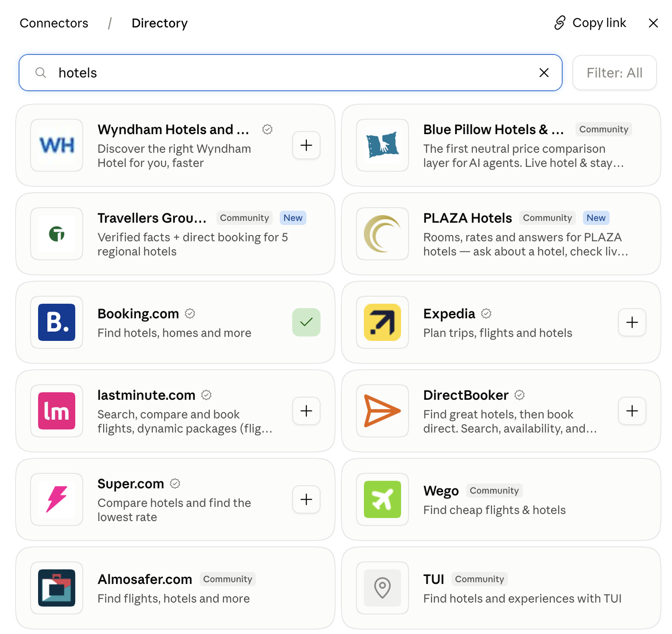Click the Expedia verified badge

(x=486, y=313)
